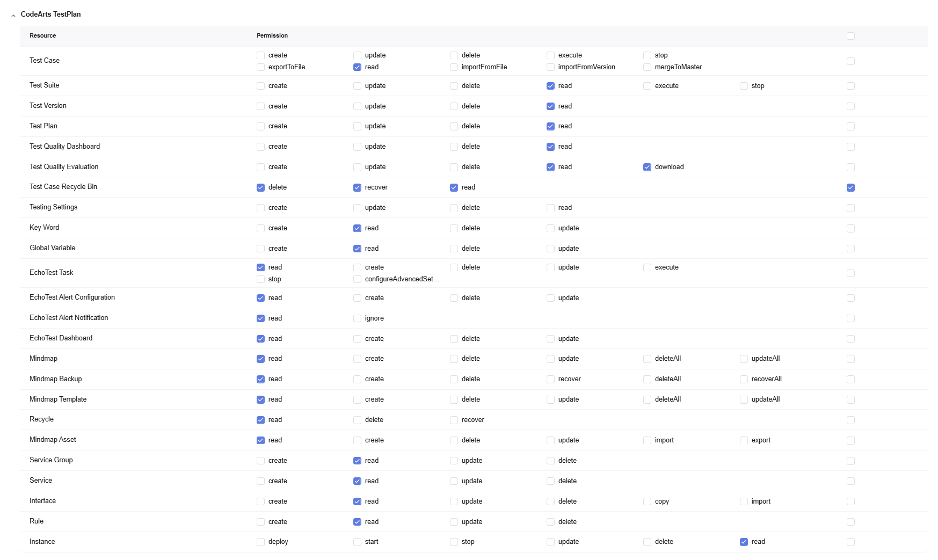This screenshot has height=560, width=938.
Task: Check create permission for Key Word
Action: pyautogui.click(x=260, y=228)
